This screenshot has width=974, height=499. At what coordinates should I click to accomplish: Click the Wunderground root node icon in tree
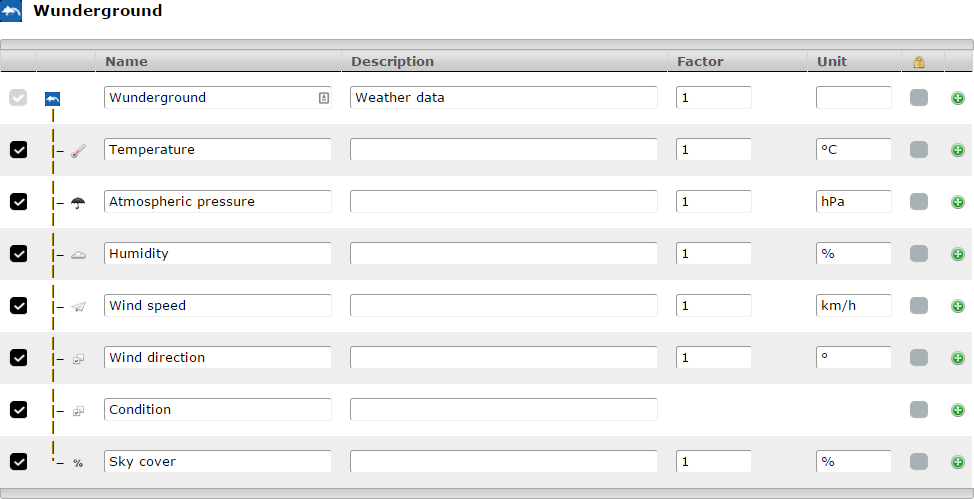53,99
